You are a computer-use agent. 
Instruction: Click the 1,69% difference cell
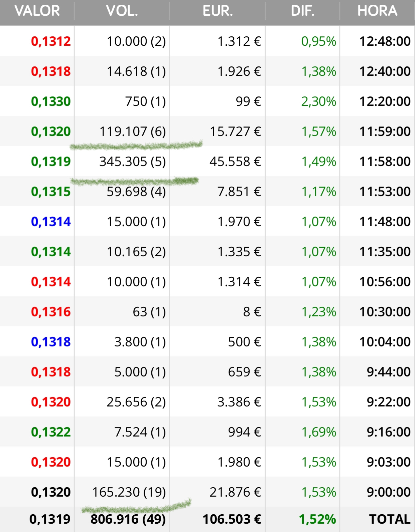pyautogui.click(x=318, y=432)
